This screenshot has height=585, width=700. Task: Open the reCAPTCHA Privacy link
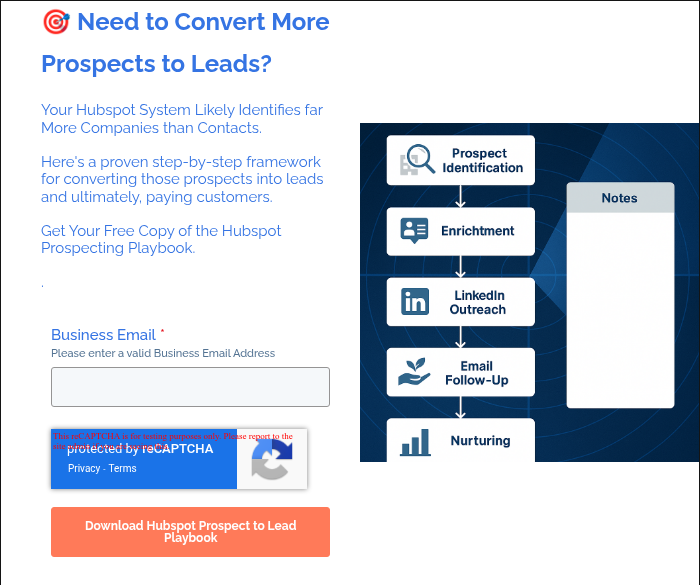tap(84, 468)
